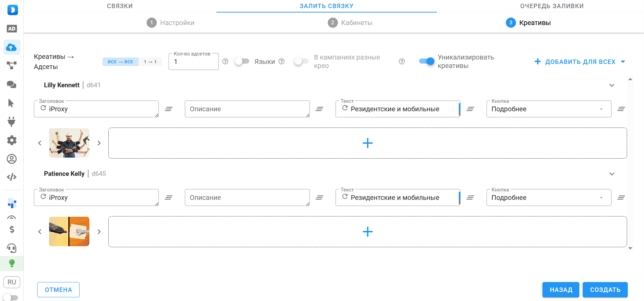Open settings gear icon in sidebar
Viewport: 644px width, 301px height.
(x=12, y=140)
